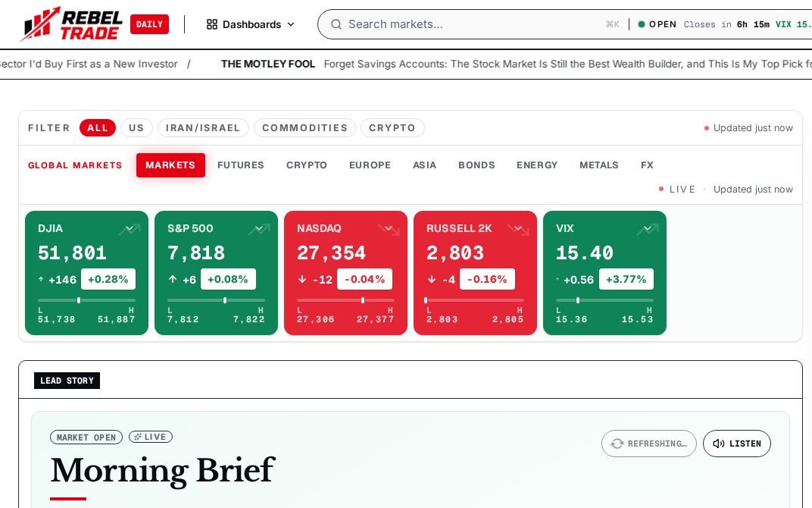Focus the Search markets input field
The image size is (812, 508).
[x=474, y=24]
